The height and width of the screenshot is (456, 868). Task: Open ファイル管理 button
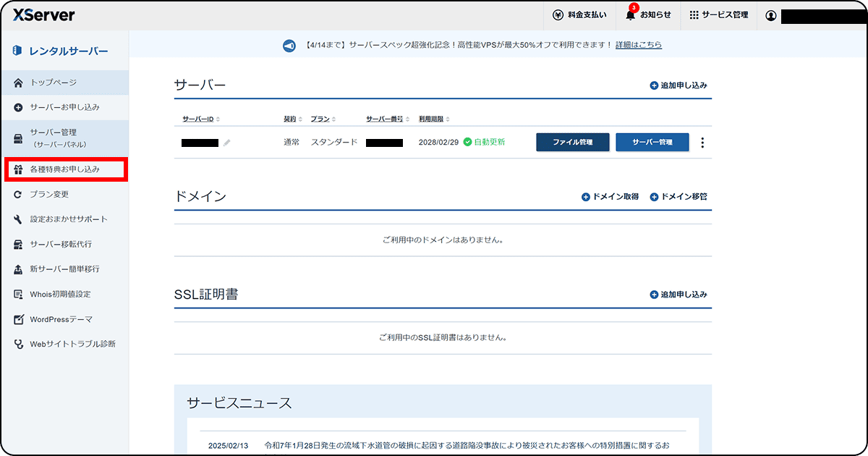[x=573, y=142]
